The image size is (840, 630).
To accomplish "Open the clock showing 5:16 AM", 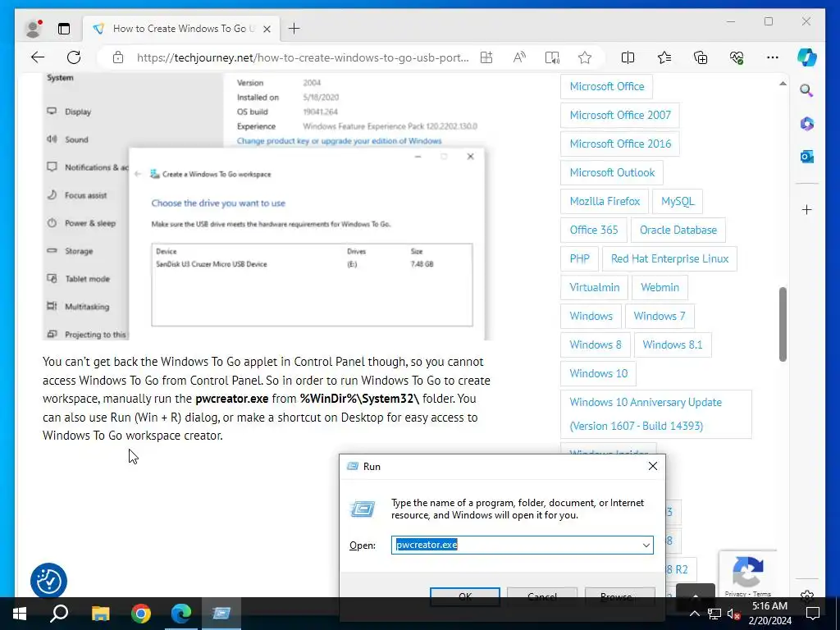I will [769, 614].
